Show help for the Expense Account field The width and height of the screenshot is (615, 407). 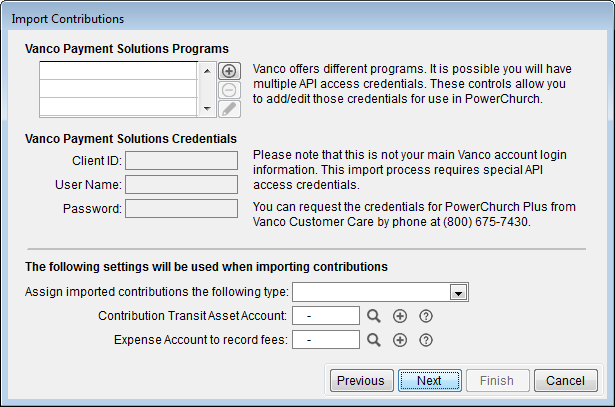click(x=425, y=340)
